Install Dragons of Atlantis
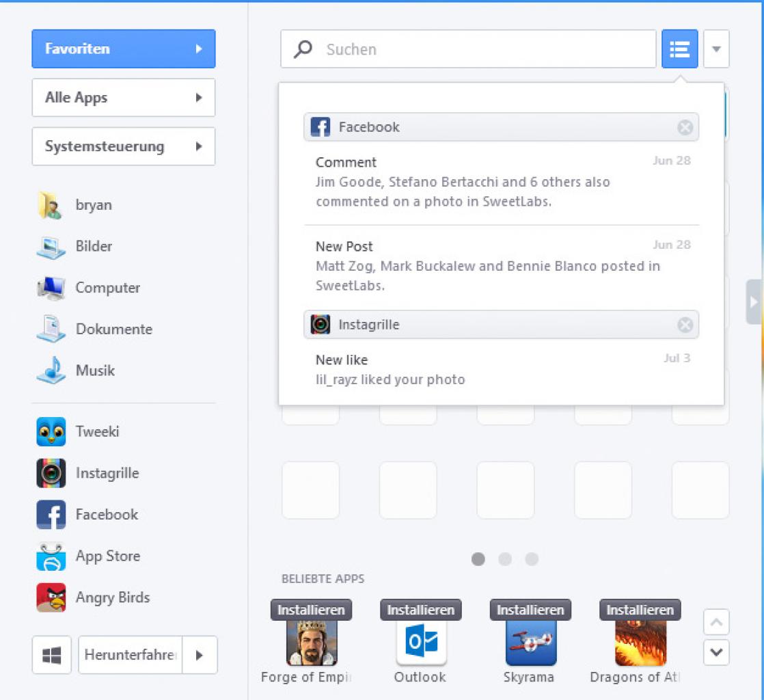Viewport: 764px width, 700px height. click(x=640, y=610)
